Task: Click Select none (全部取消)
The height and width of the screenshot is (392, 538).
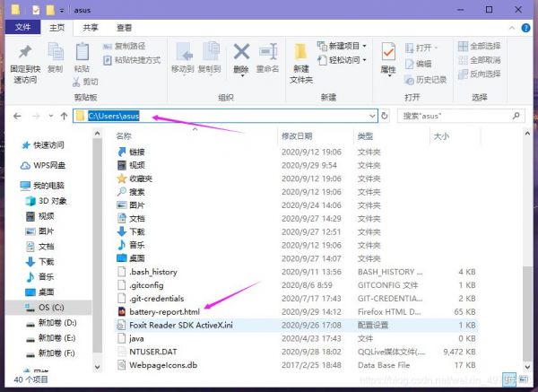Action: (x=480, y=60)
